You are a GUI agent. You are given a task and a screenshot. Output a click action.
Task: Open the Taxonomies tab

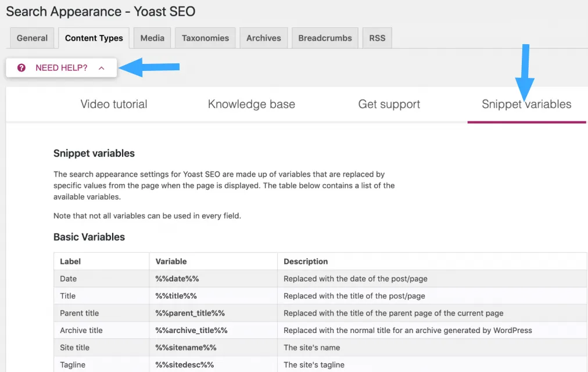[205, 37]
